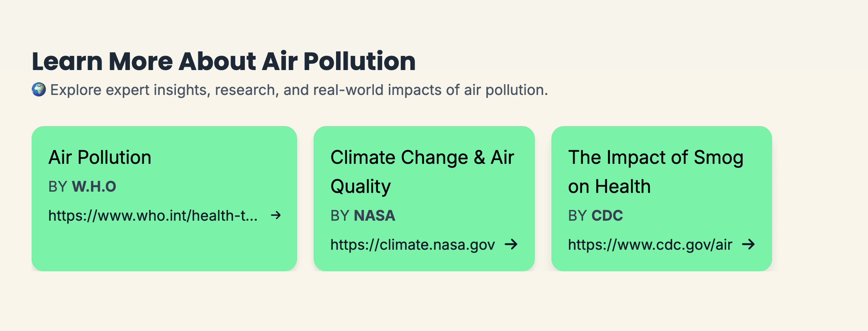Click the word 'Quality' in NASA card
Viewport: 868px width, 331px height.
click(x=361, y=187)
